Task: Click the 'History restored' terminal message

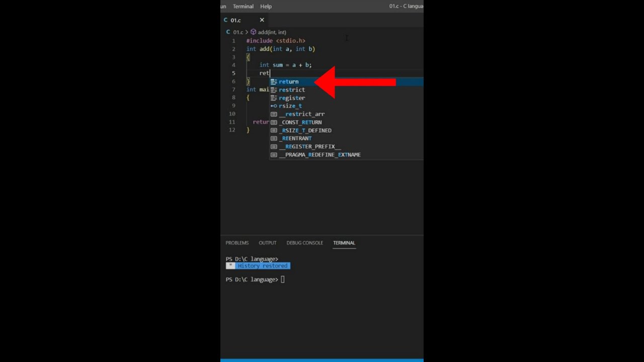Action: pos(263,266)
